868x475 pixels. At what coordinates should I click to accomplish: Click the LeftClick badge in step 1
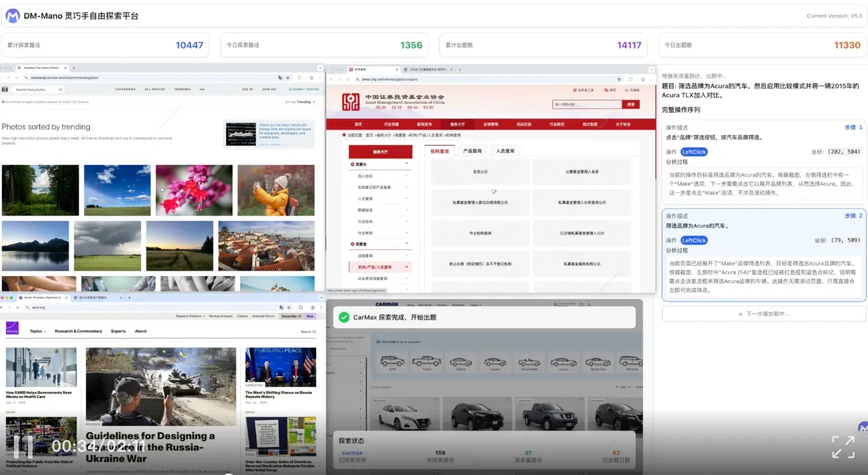tap(694, 152)
